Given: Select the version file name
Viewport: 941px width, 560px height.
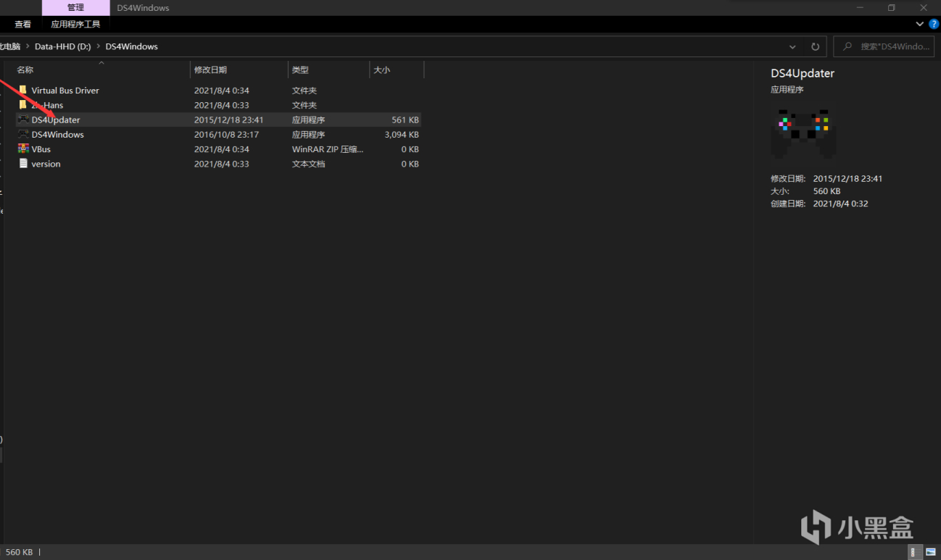Looking at the screenshot, I should [46, 164].
